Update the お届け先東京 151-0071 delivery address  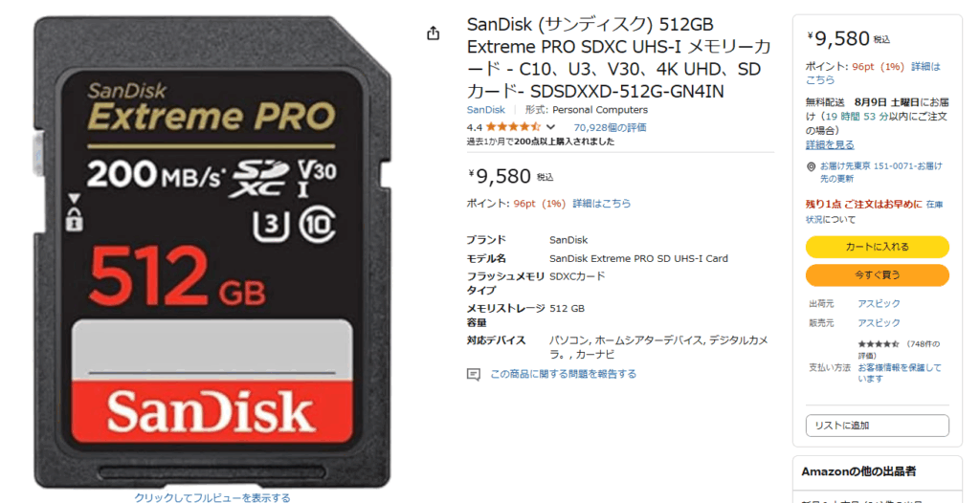coord(880,172)
